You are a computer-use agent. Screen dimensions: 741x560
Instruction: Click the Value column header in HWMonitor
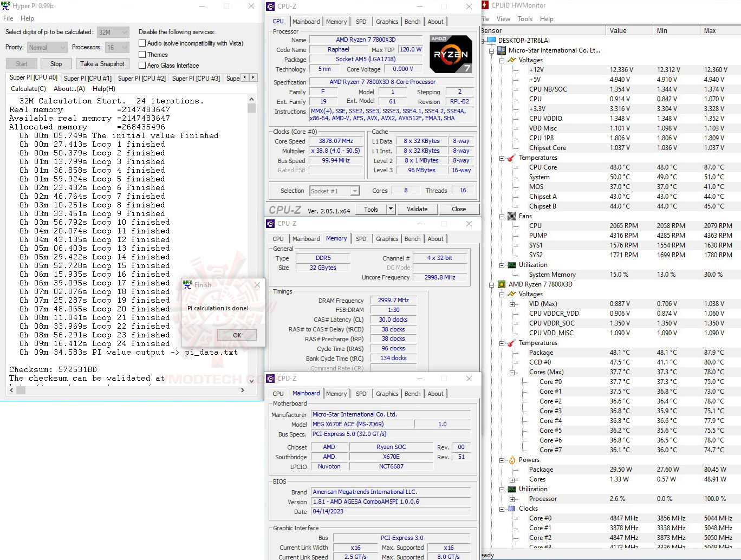click(x=629, y=31)
